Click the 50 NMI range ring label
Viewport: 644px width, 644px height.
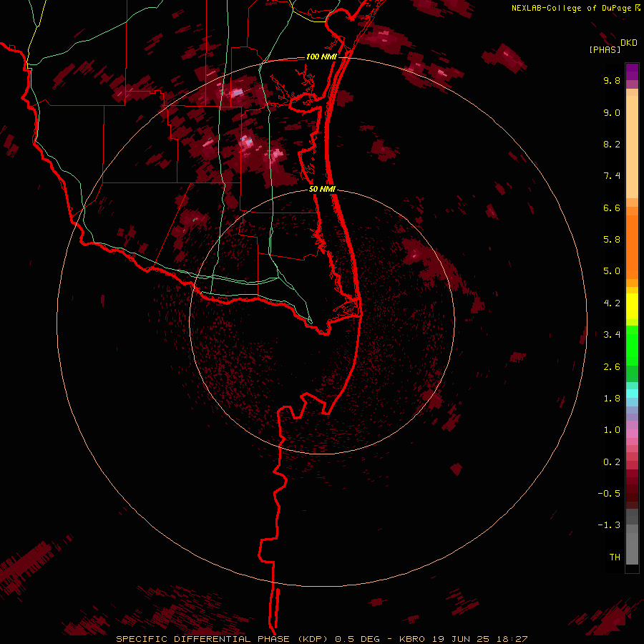pos(322,190)
